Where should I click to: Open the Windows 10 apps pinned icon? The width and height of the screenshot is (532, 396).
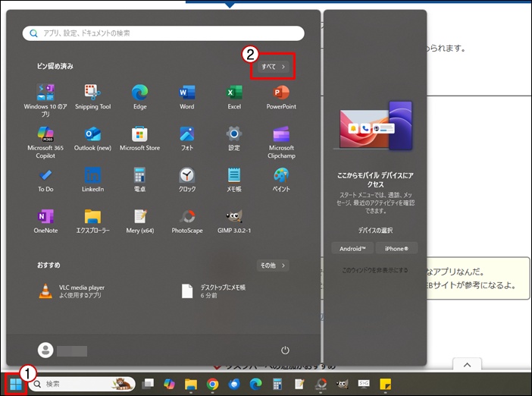click(45, 100)
